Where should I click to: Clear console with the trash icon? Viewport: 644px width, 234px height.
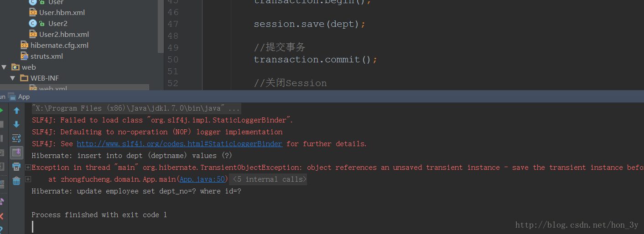[16, 181]
